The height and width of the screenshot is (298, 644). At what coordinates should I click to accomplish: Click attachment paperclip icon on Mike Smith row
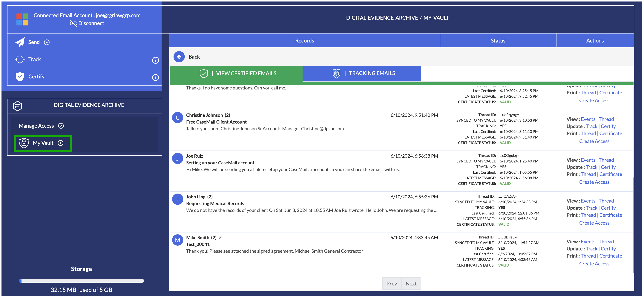(220, 238)
